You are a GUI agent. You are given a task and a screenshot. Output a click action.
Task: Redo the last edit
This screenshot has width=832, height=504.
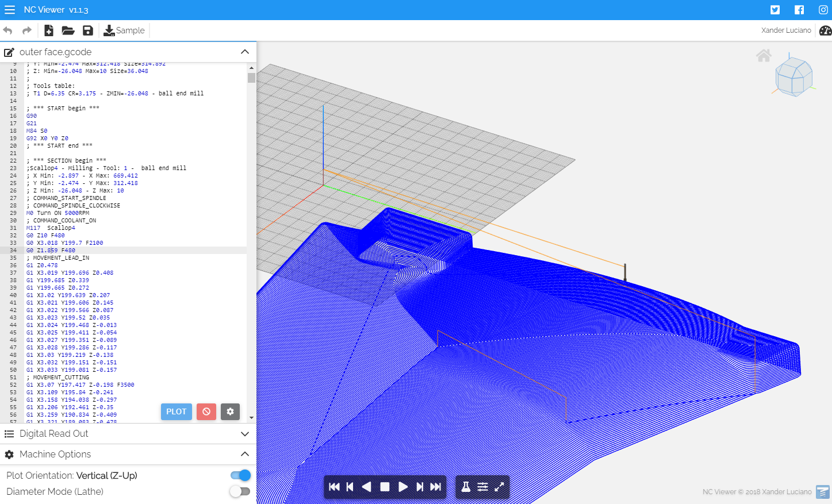click(27, 30)
